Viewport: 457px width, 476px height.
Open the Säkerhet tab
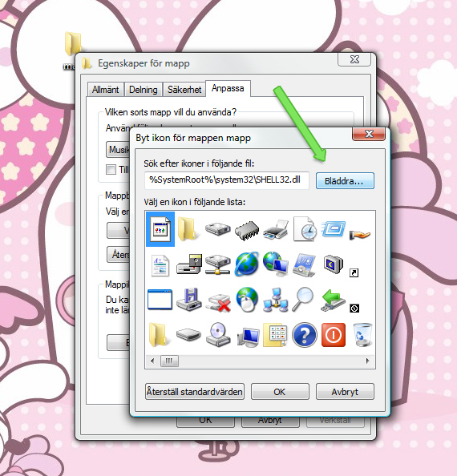(184, 90)
